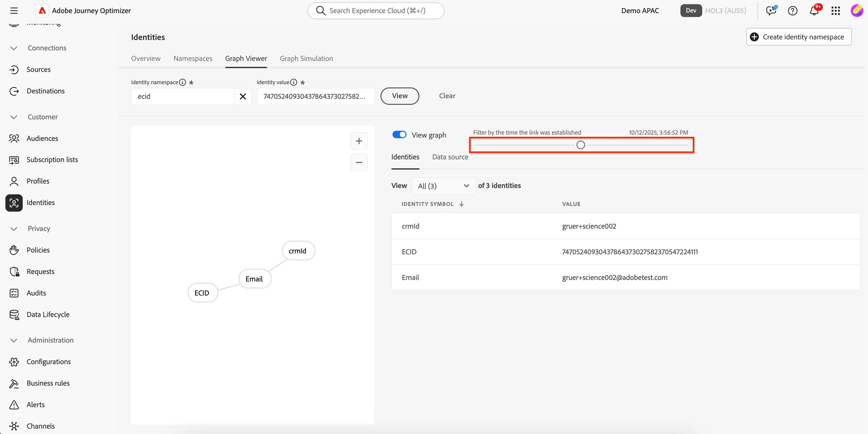Clear the ecid namespace with X

click(x=243, y=97)
